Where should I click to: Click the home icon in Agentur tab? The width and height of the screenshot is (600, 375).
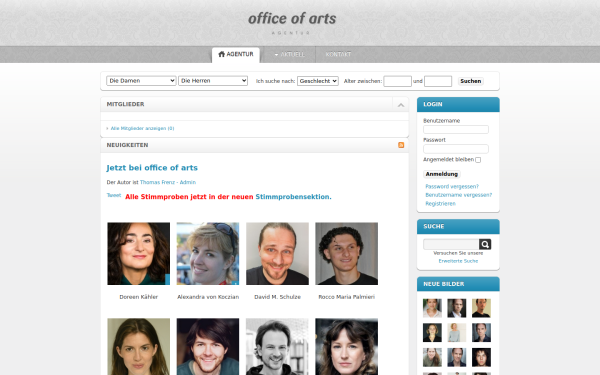coord(221,54)
